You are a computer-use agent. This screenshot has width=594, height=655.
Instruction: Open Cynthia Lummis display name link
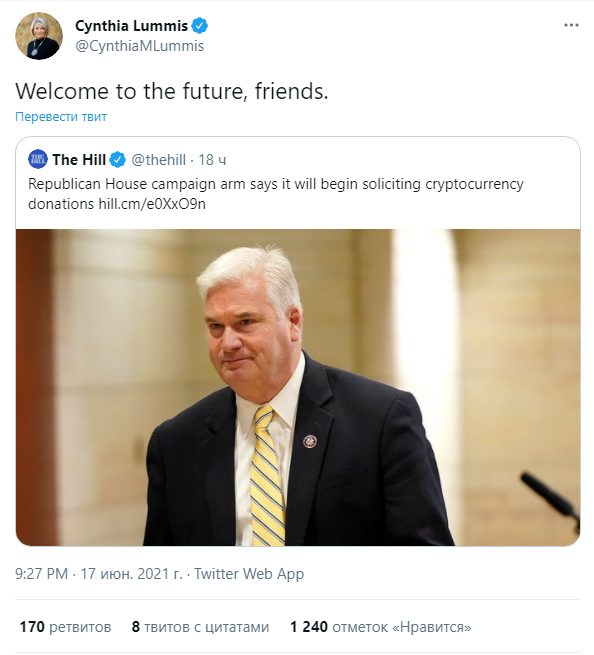131,26
